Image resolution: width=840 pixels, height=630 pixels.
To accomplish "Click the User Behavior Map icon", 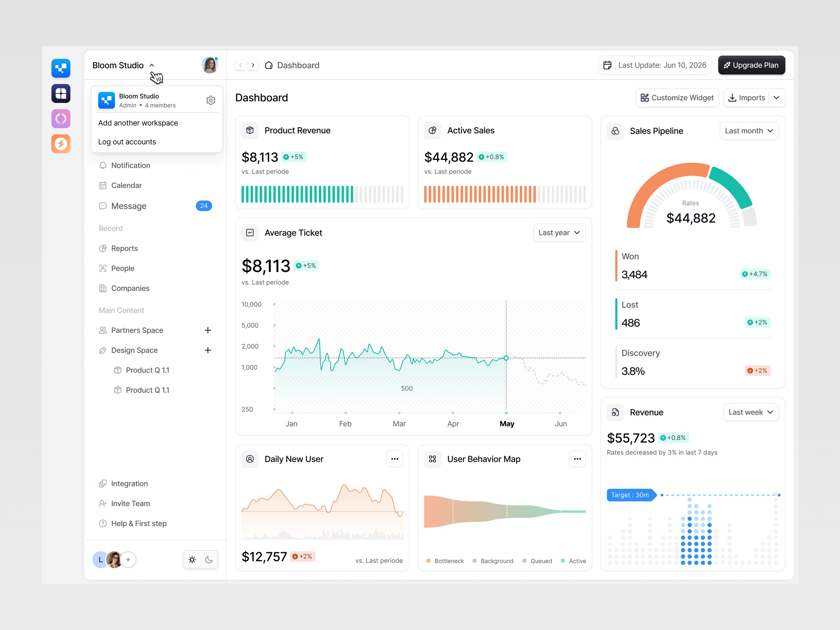I will pos(432,459).
